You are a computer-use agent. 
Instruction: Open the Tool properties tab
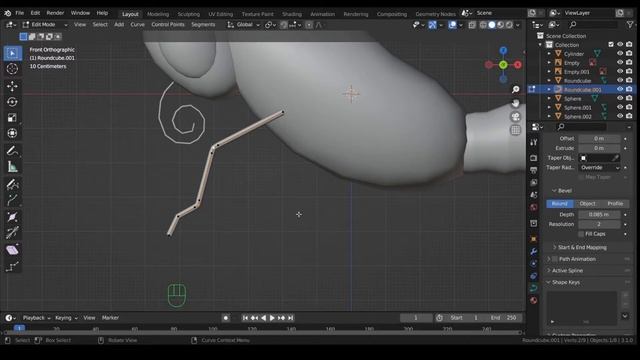(x=533, y=142)
